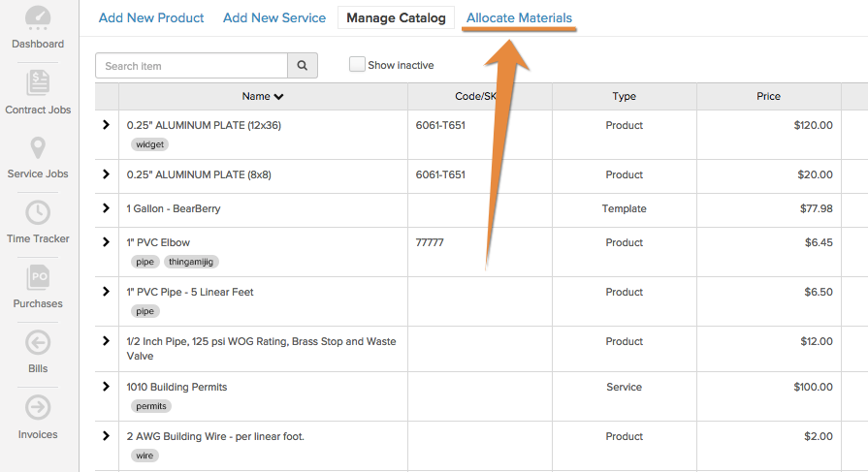
Task: Select the thingamijig tag
Action: (x=191, y=262)
